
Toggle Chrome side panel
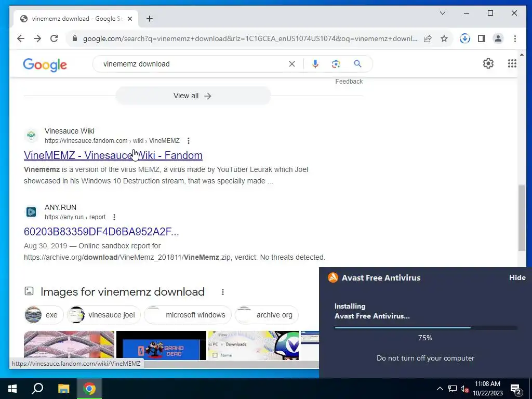point(482,38)
